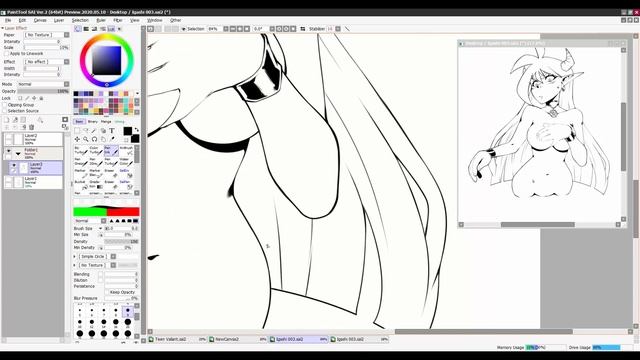
Task: Select the Magic Wand tool
Action: [94, 131]
